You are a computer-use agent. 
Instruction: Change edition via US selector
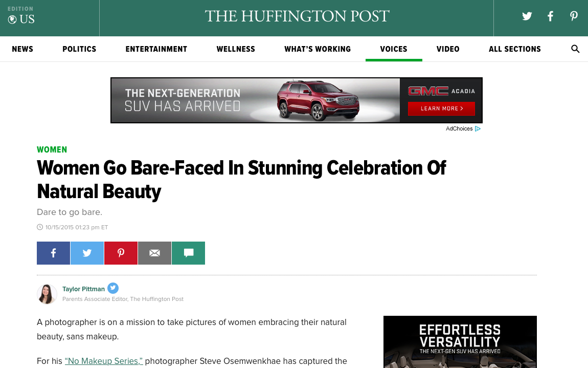tap(21, 19)
